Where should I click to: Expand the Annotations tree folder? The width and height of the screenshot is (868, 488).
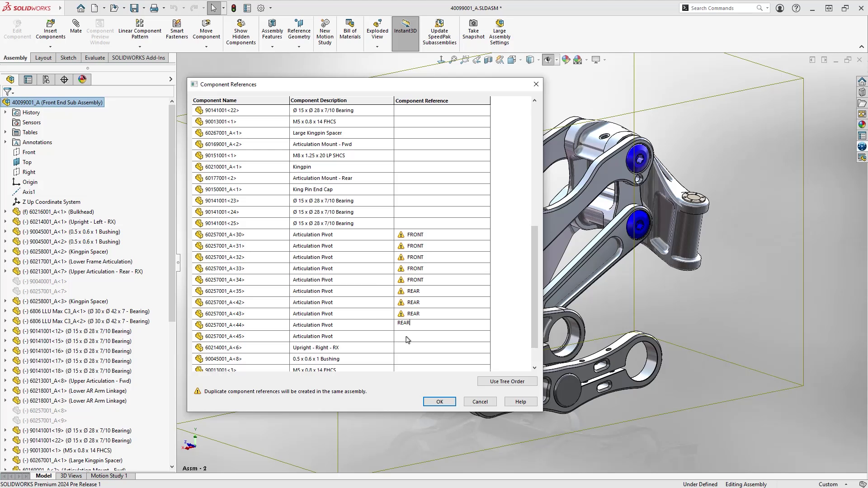tap(5, 142)
